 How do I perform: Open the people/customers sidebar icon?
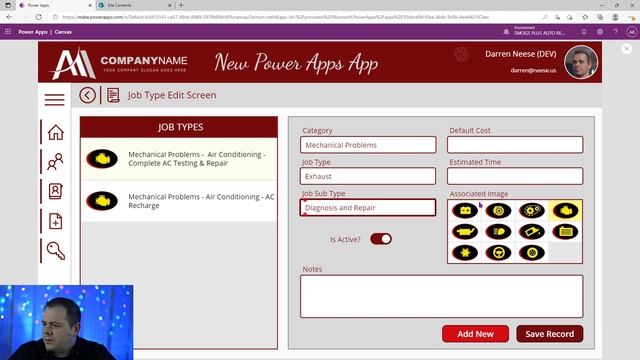pyautogui.click(x=55, y=162)
